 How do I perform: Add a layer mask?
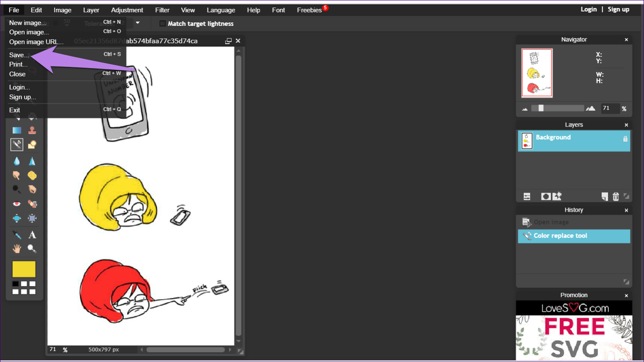click(x=546, y=197)
